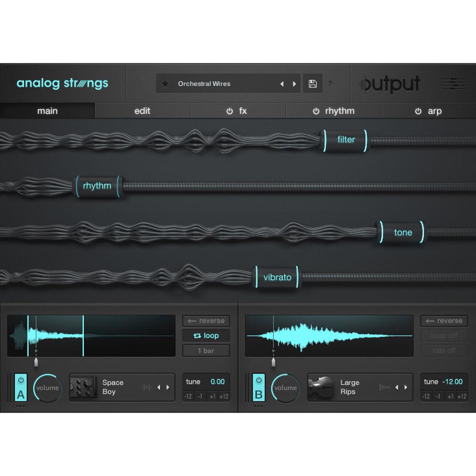Click the Space Boy synth thumbnail icon

point(81,387)
